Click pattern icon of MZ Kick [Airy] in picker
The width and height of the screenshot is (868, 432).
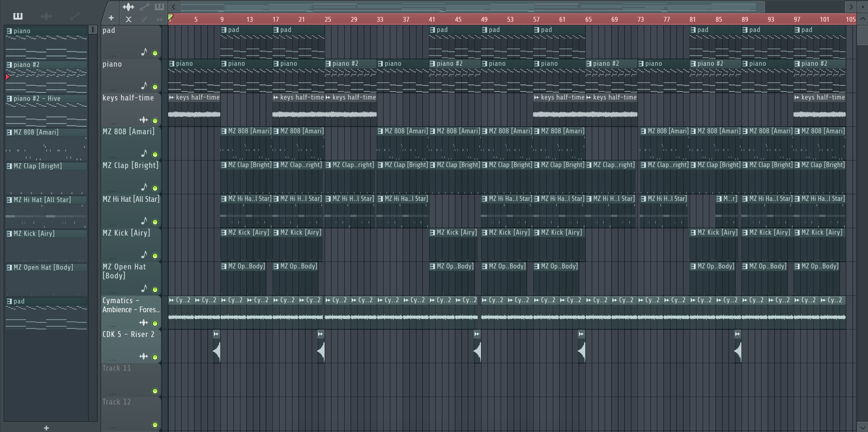[9, 233]
